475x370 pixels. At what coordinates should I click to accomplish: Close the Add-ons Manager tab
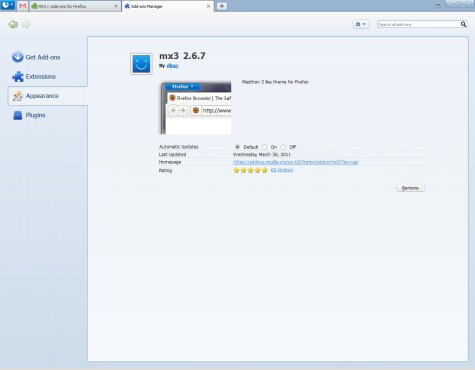pos(208,6)
